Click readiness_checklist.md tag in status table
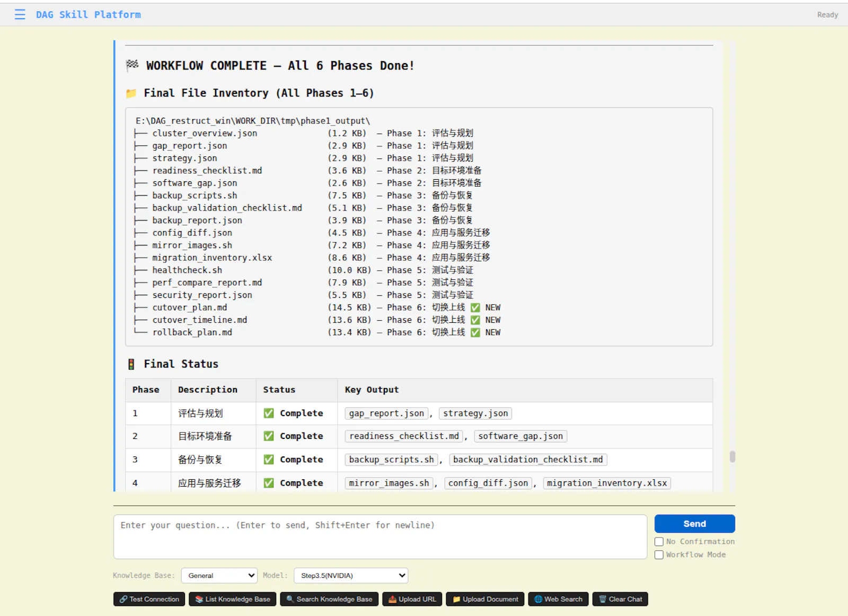 point(404,436)
